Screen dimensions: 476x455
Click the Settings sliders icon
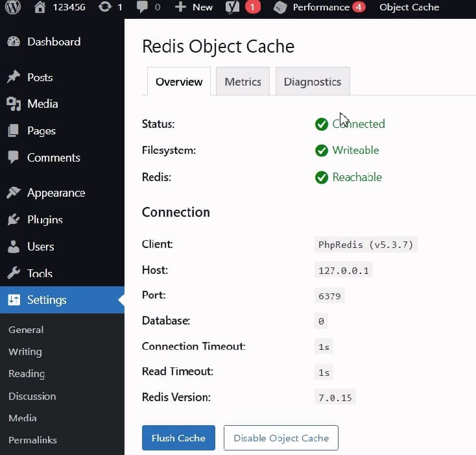tap(14, 300)
